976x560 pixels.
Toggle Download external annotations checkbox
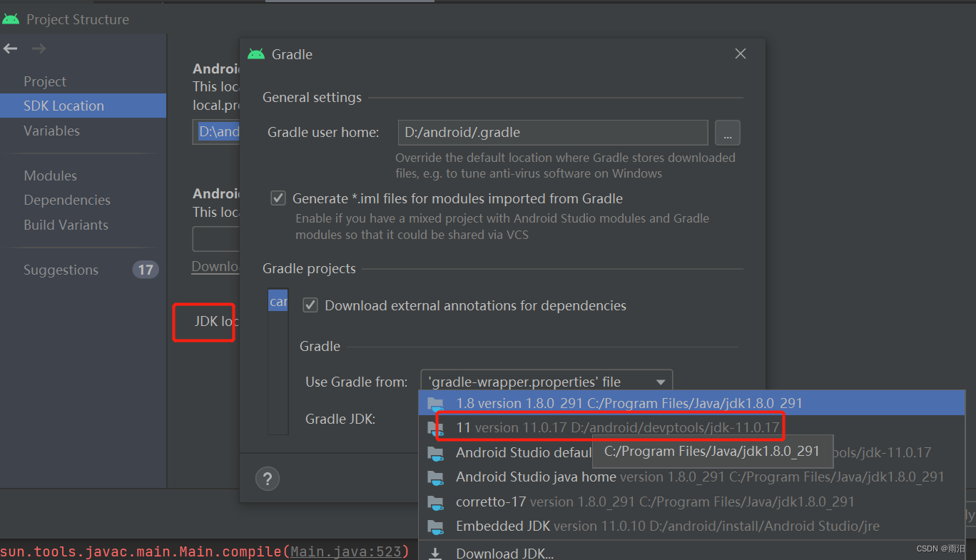click(x=310, y=305)
